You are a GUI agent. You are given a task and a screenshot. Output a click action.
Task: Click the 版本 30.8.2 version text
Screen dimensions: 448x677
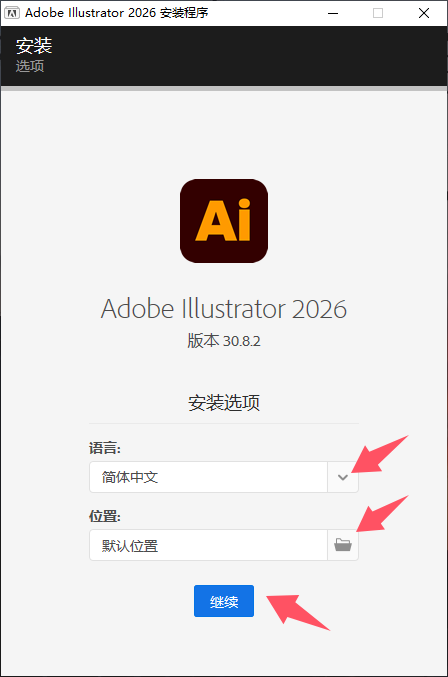(224, 341)
